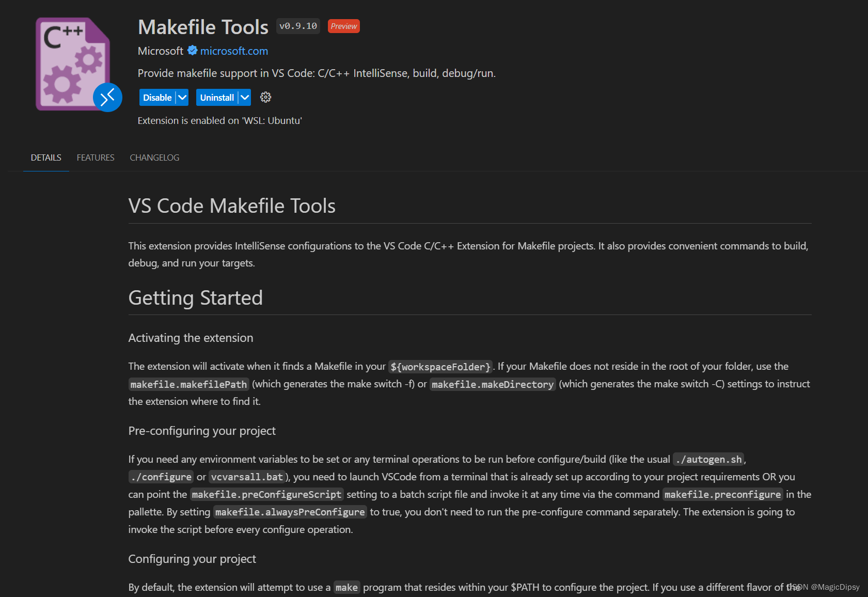The image size is (868, 597).
Task: Open the microsoft.com publisher link
Action: [x=234, y=51]
